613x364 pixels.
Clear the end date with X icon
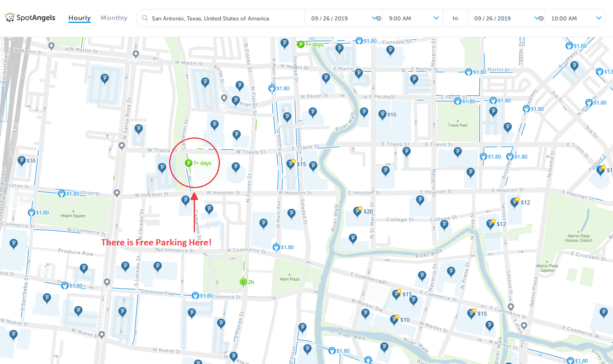point(541,18)
